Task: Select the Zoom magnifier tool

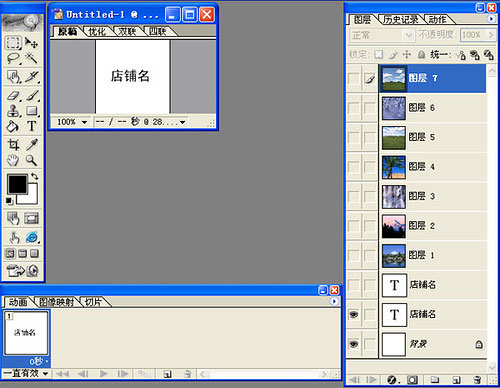Action: tap(32, 160)
